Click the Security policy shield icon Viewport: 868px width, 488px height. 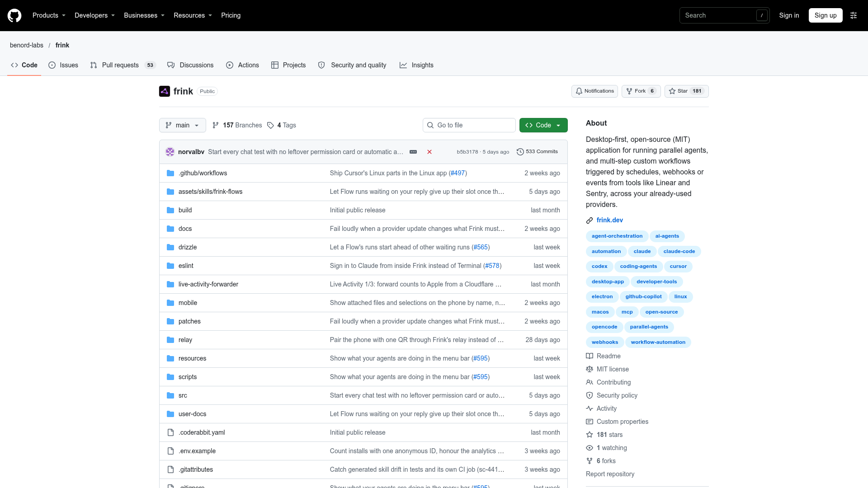pos(590,395)
